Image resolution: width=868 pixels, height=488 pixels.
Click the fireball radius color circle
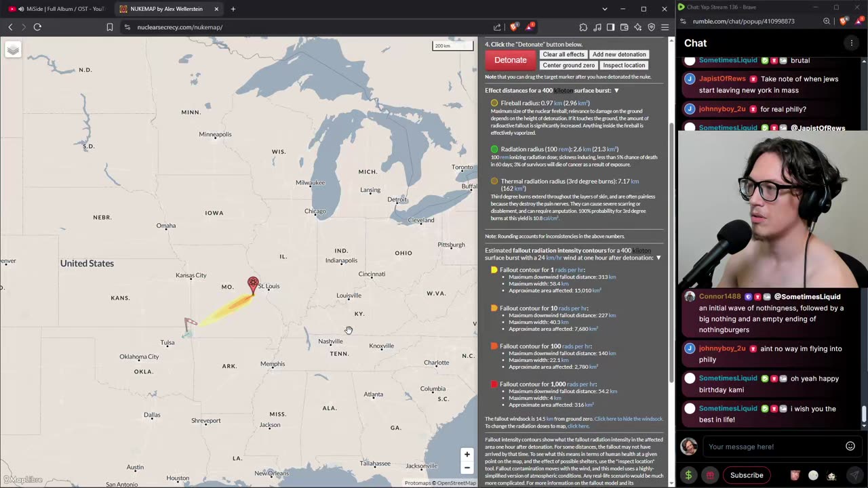[x=494, y=103]
